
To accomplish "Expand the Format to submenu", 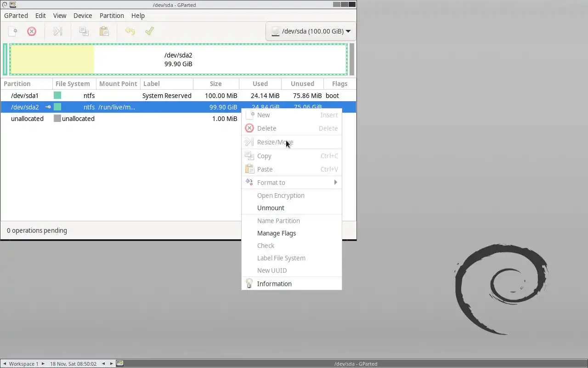I will pos(292,183).
